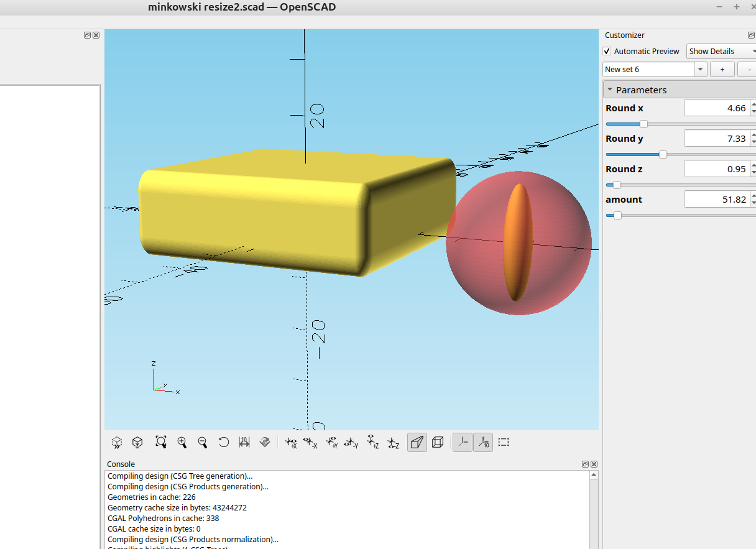The width and height of the screenshot is (756, 549).
Task: Switch to the Perspective view icon
Action: (x=417, y=442)
